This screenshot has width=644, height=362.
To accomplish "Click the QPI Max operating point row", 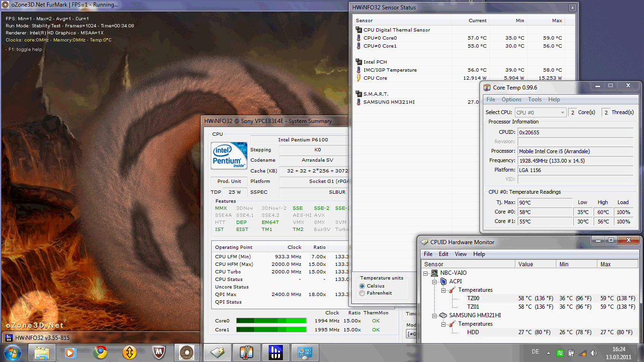I will coord(281,295).
